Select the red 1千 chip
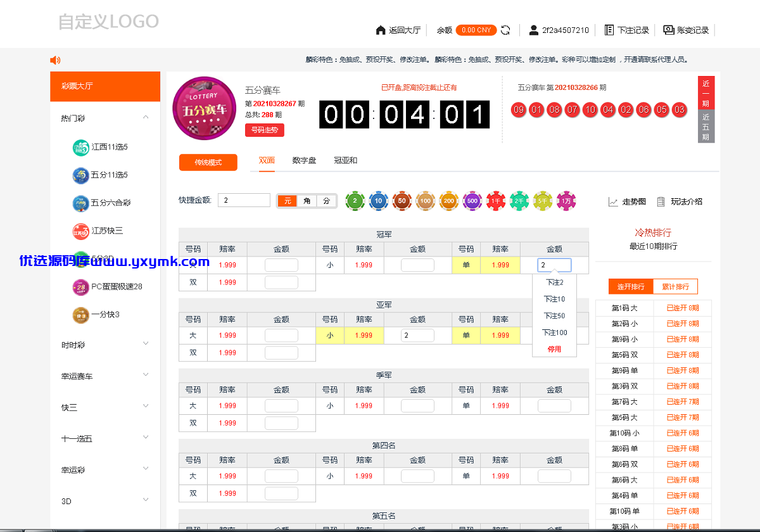 click(496, 201)
